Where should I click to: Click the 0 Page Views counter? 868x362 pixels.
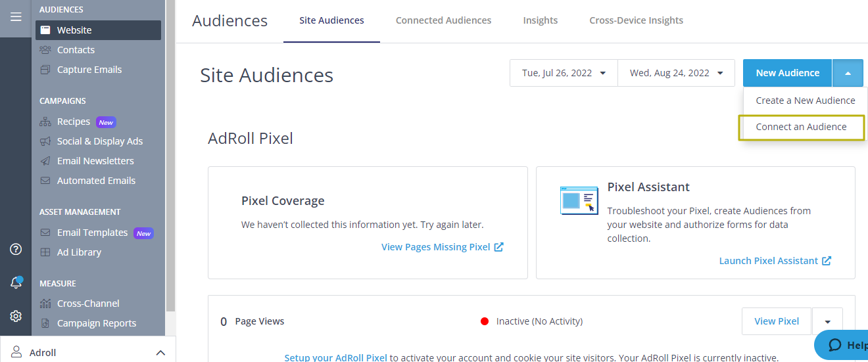[x=253, y=321]
